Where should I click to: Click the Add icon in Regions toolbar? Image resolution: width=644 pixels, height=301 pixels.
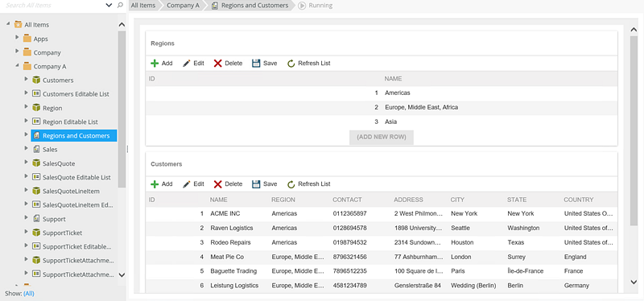(155, 64)
